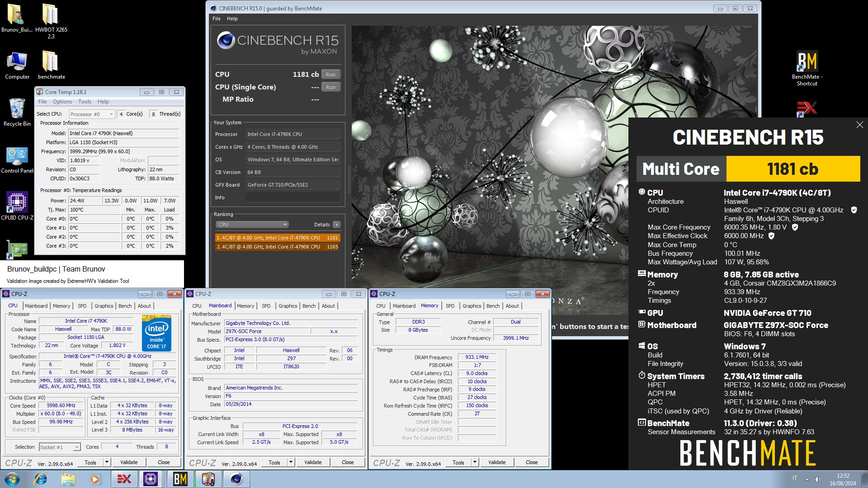The width and height of the screenshot is (868, 488).
Task: Open the benchmate folder on the desktop
Action: [x=51, y=66]
